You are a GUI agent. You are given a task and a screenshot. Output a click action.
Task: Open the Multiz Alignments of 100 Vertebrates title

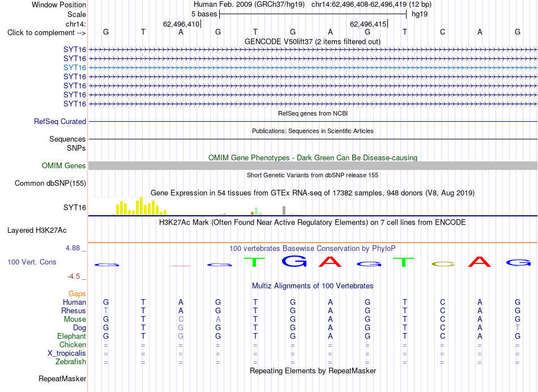pos(313,286)
